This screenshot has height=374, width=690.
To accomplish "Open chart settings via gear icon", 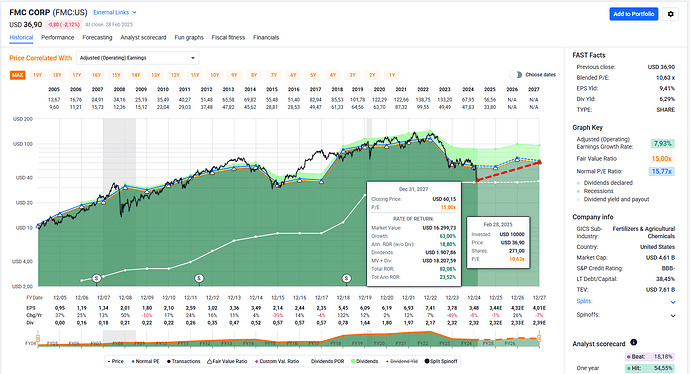I will coord(670,14).
